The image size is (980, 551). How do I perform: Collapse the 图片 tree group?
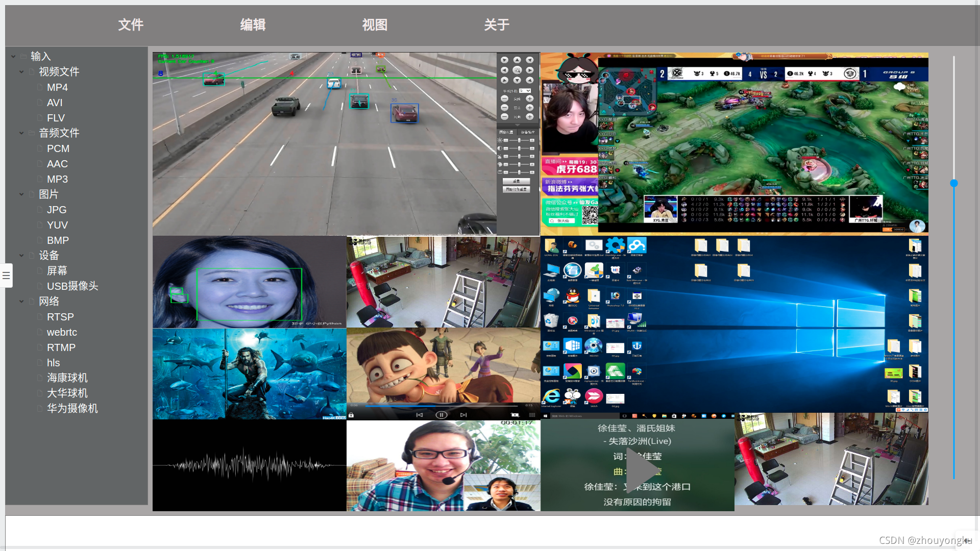21,194
